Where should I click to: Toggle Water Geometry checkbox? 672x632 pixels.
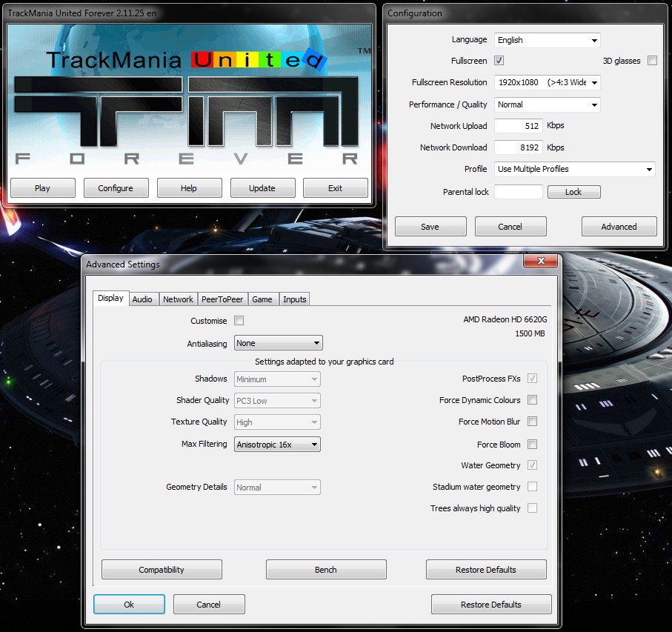point(532,465)
